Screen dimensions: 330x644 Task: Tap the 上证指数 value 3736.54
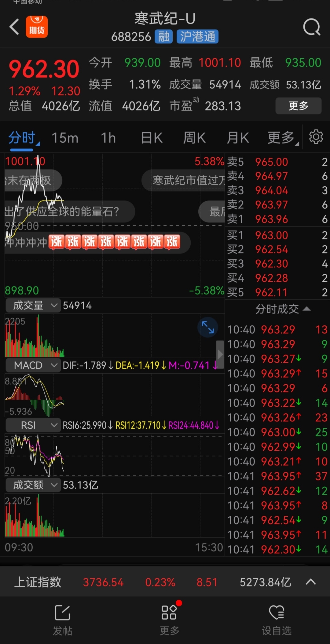point(103,582)
